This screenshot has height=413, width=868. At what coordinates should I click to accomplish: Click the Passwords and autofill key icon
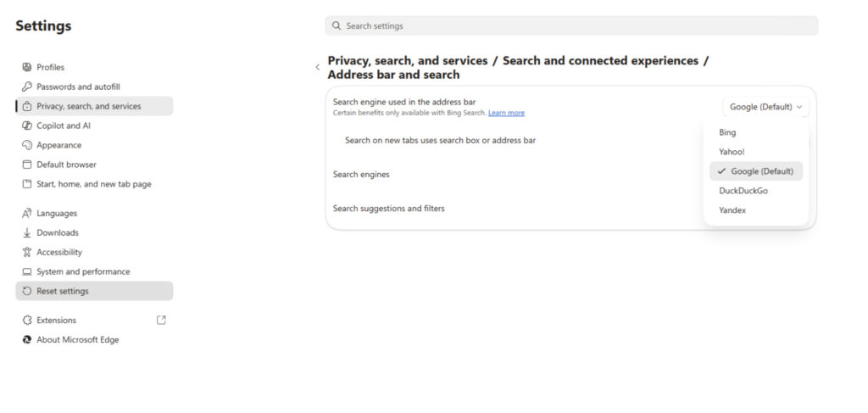pyautogui.click(x=26, y=87)
